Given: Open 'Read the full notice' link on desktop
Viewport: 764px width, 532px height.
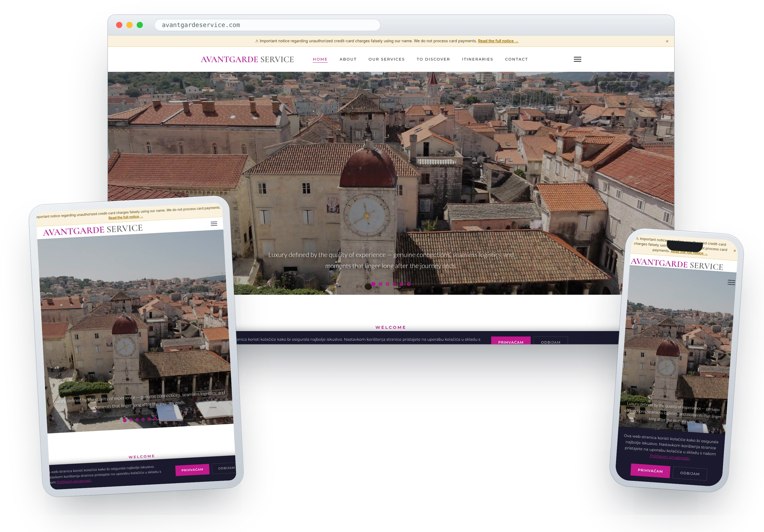Looking at the screenshot, I should coord(498,41).
